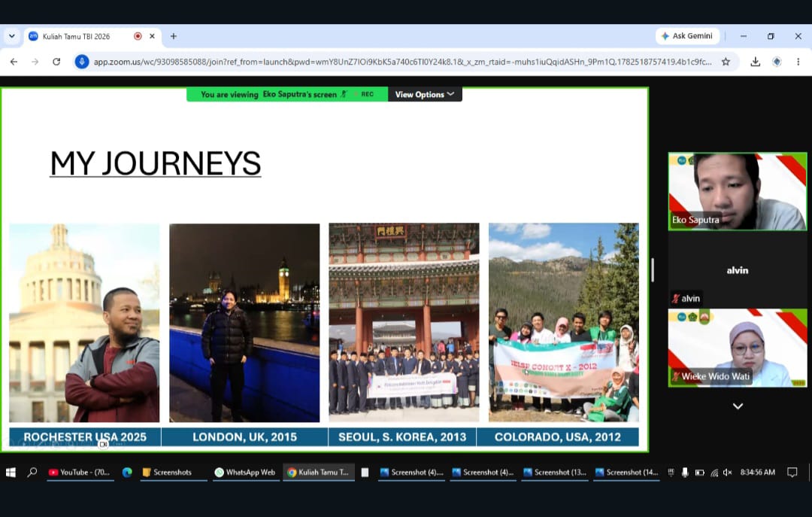Switch to WhatsApp Web in the taskbar
Viewport: 812px width, 517px height.
coord(245,473)
